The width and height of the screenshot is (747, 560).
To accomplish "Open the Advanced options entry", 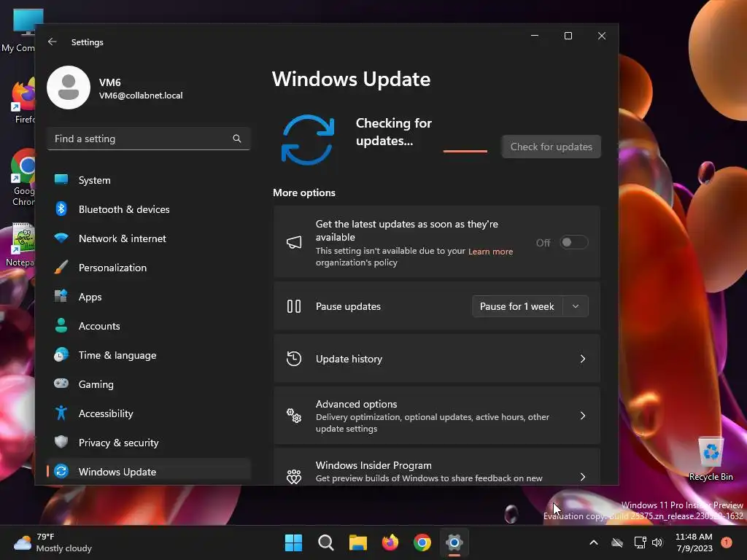I will click(436, 416).
